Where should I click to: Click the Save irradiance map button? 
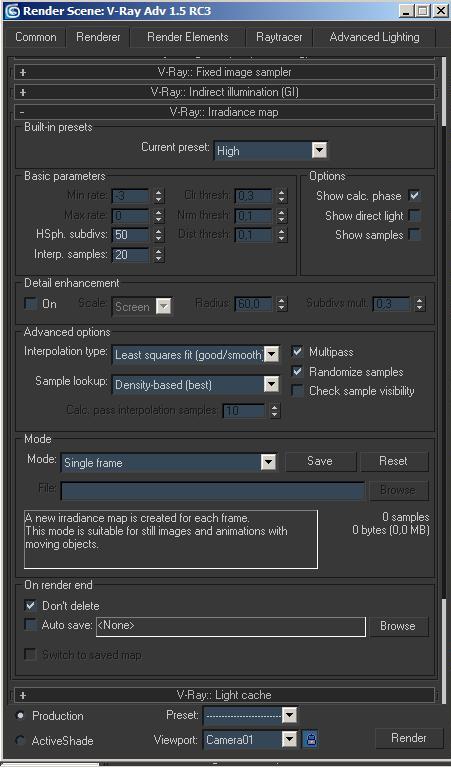click(x=320, y=461)
